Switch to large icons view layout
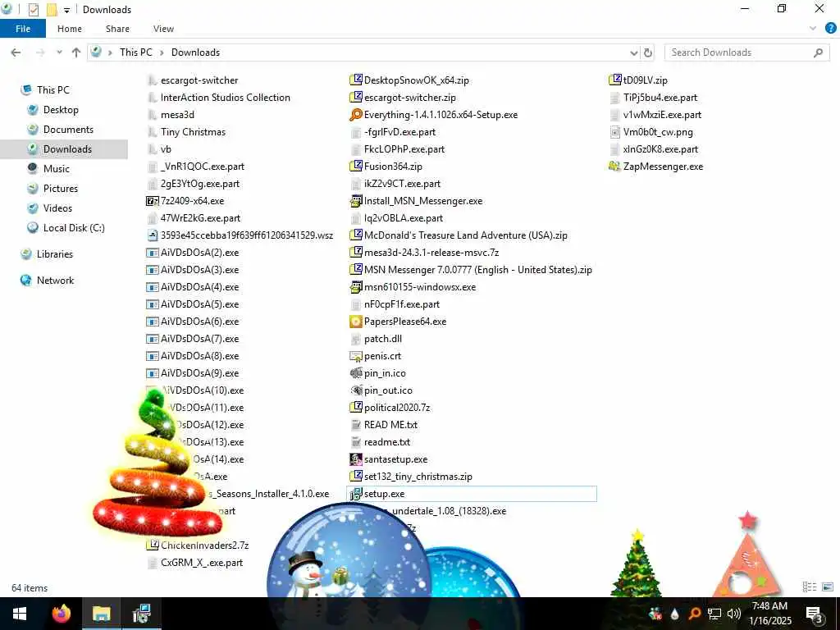 tap(828, 587)
